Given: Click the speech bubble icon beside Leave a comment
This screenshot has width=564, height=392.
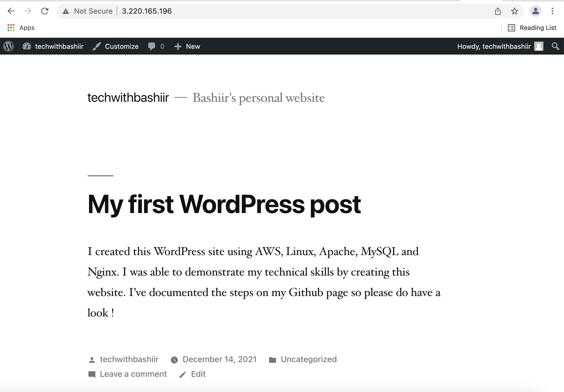Looking at the screenshot, I should (92, 374).
